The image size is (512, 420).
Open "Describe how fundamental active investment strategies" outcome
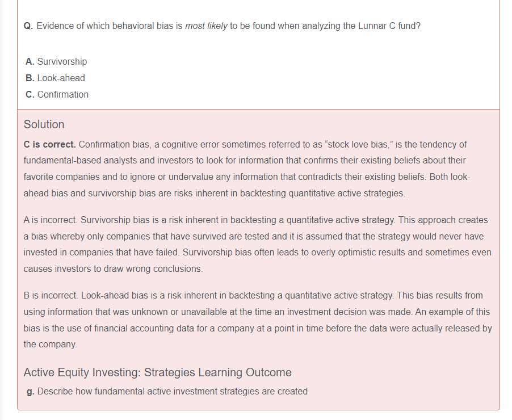[172, 391]
